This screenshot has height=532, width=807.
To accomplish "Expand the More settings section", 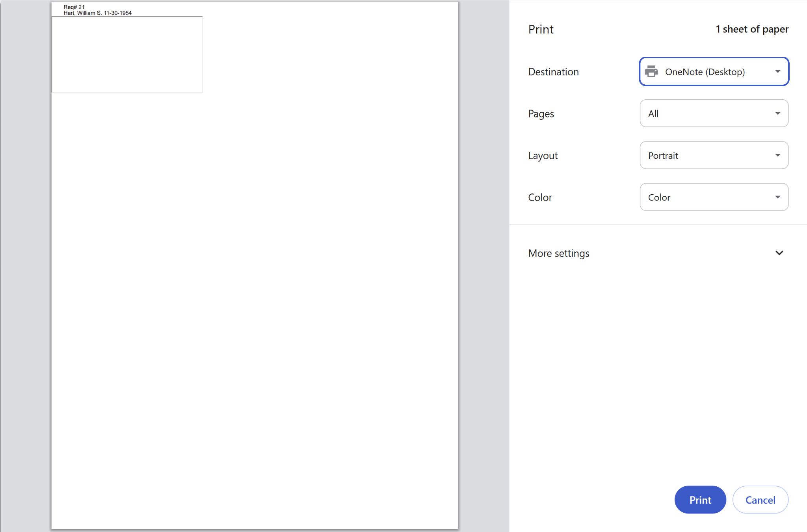I will coord(655,253).
